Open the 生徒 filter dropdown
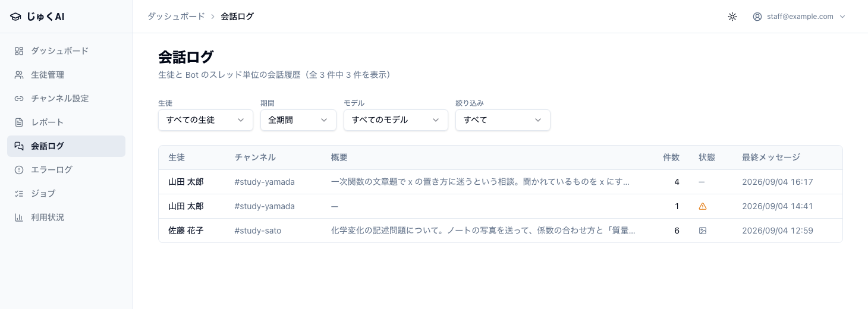 pos(205,120)
